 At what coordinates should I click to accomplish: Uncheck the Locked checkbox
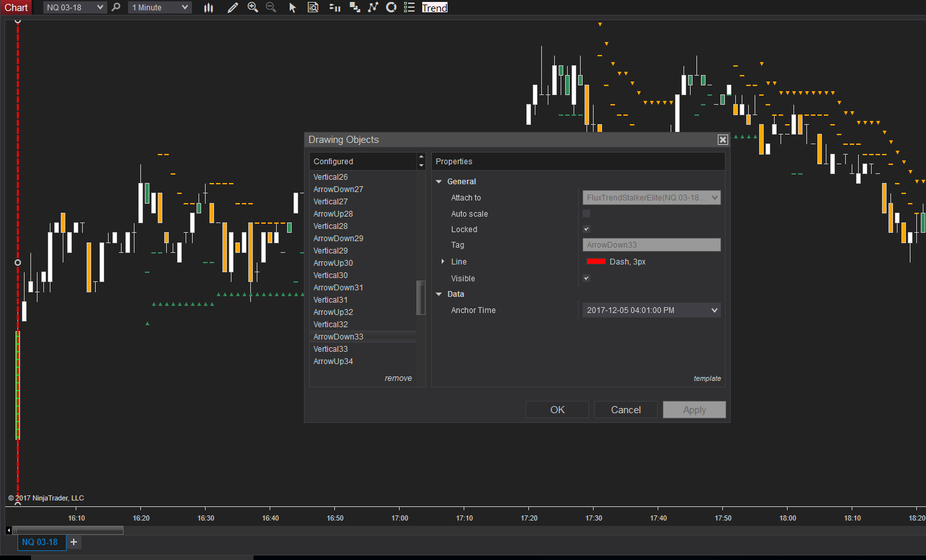(x=587, y=229)
